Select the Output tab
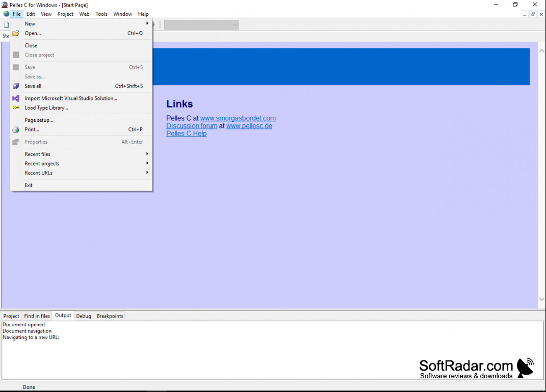The image size is (546, 392). coord(63,316)
